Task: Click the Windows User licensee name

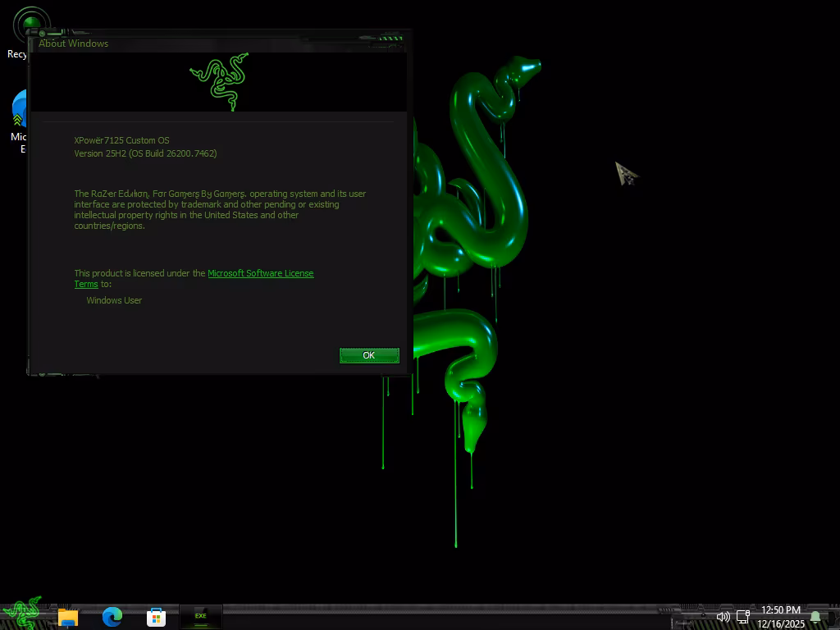Action: (114, 300)
